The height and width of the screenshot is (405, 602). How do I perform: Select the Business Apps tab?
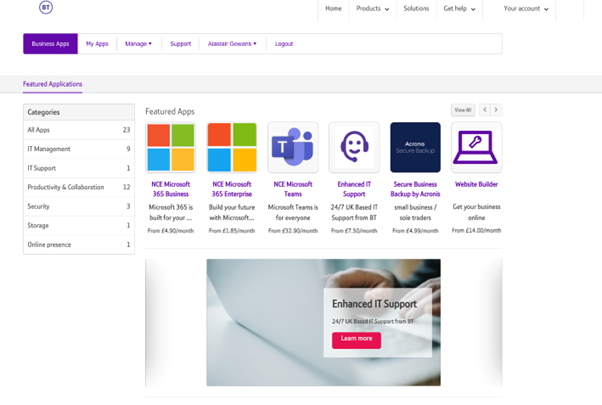pos(50,44)
